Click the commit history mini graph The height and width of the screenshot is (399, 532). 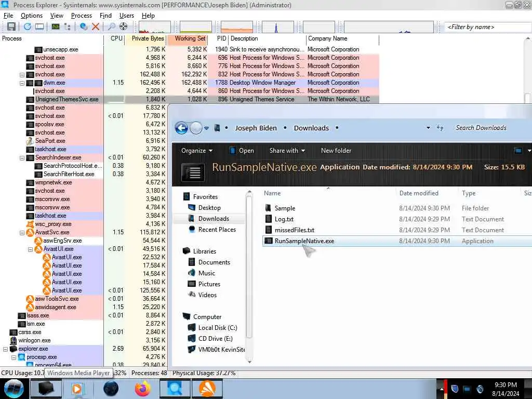(196, 27)
